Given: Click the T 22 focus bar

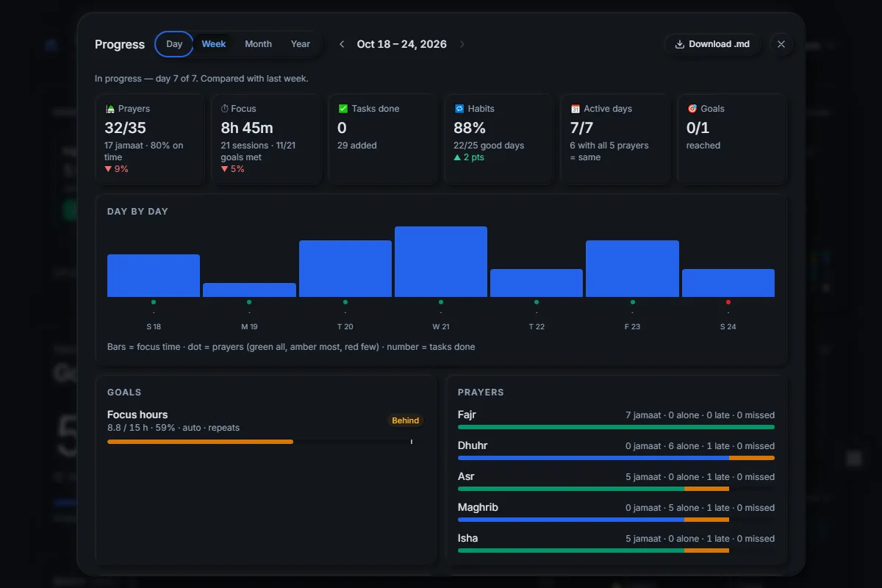Looking at the screenshot, I should click(x=537, y=283).
